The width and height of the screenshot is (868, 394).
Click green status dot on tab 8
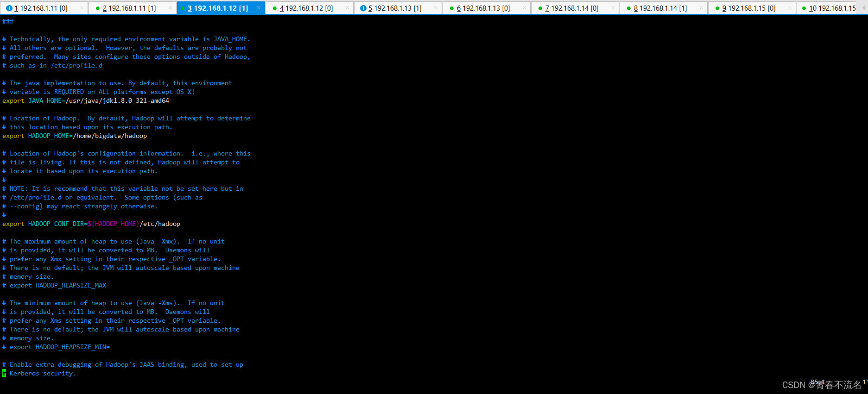(629, 8)
